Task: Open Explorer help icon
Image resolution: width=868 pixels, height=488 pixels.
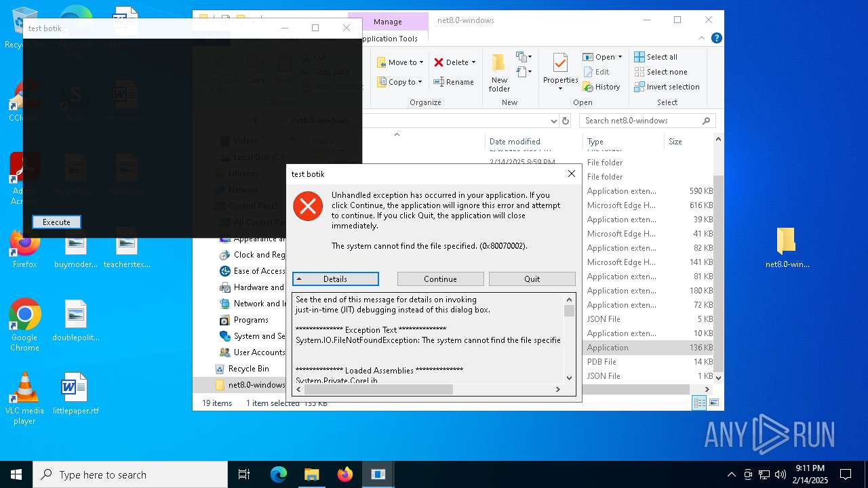Action: pos(716,39)
